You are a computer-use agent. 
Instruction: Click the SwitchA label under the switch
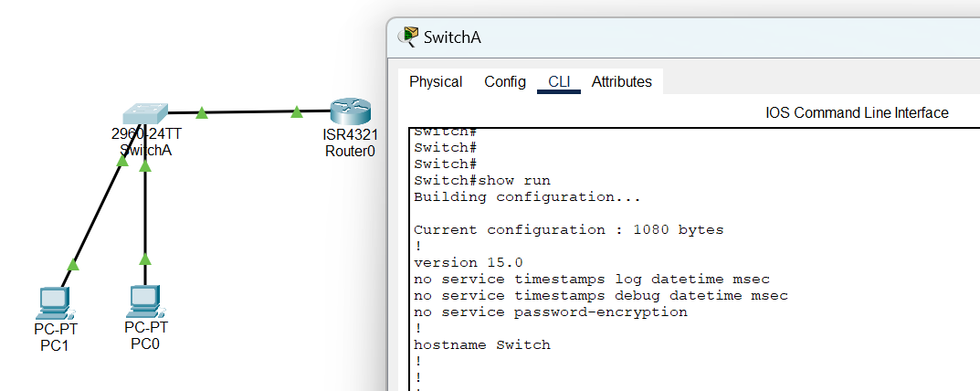tap(145, 150)
